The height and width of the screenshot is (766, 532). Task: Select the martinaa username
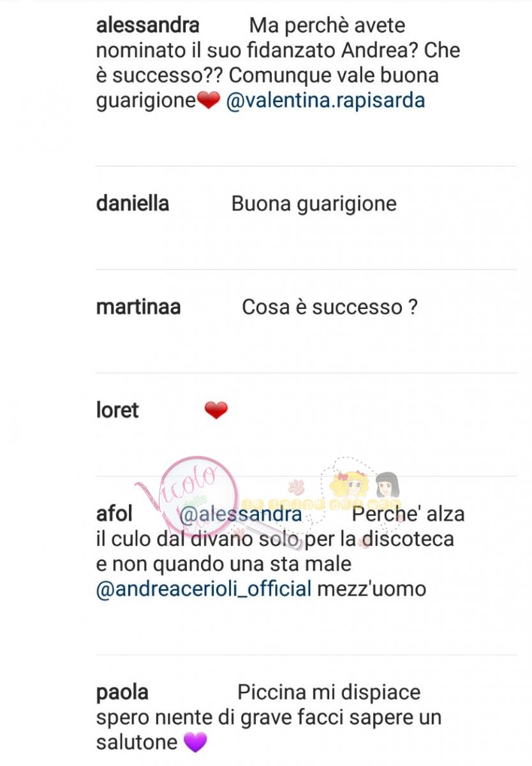tap(138, 307)
